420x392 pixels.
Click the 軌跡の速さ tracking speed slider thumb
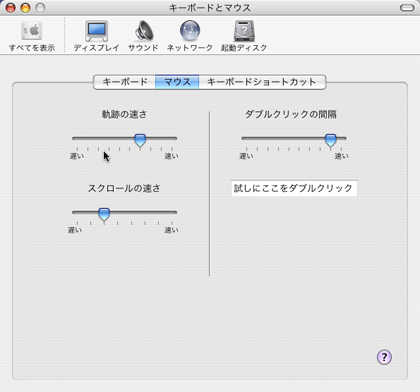click(x=140, y=140)
